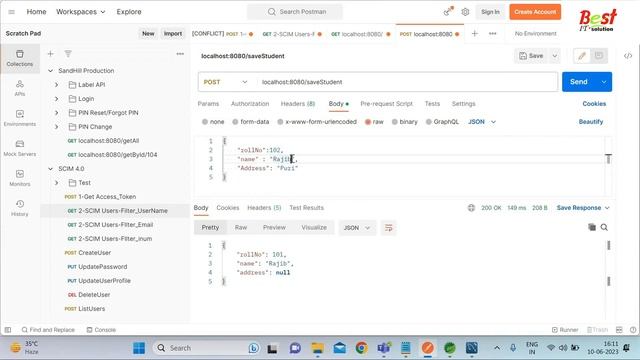The width and height of the screenshot is (640, 360).
Task: Select the none body type
Action: [x=213, y=122]
